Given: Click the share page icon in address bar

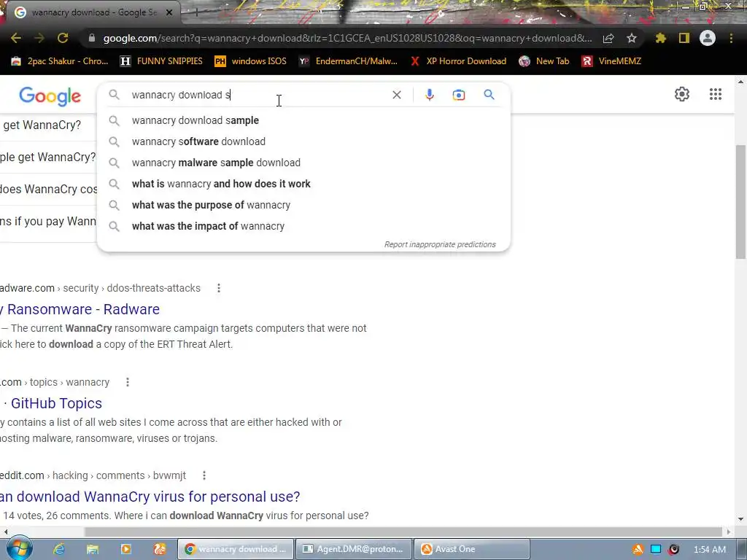Looking at the screenshot, I should click(x=608, y=39).
